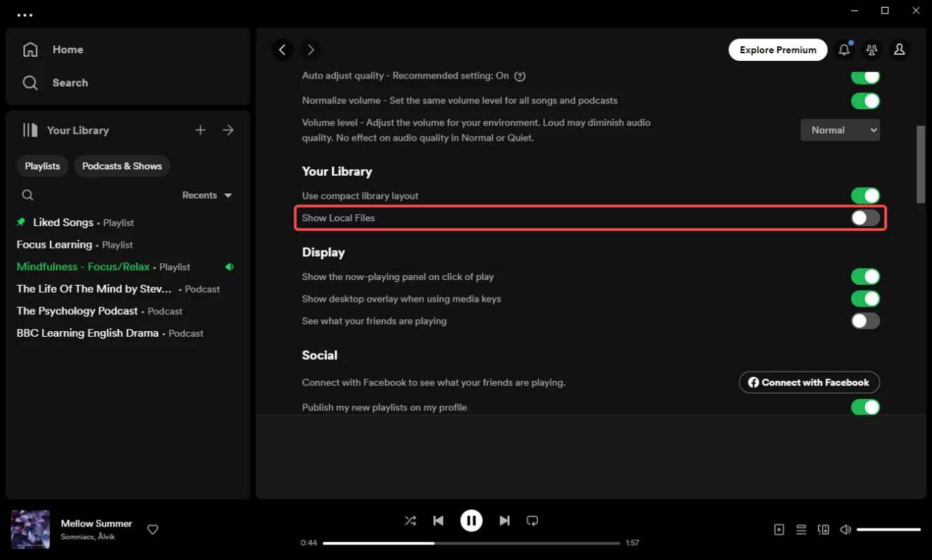Skip to the next track
The image size is (932, 560).
point(504,521)
